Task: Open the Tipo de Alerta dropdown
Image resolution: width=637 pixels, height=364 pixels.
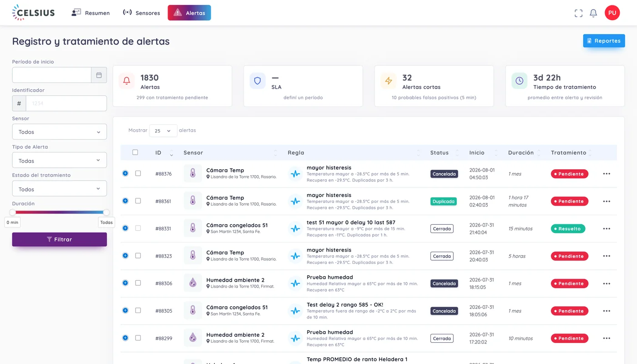Action: pos(60,161)
